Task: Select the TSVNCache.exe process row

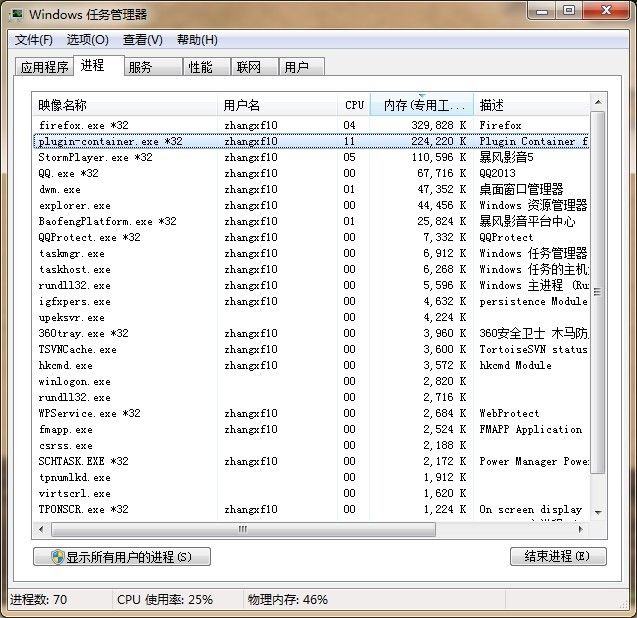Action: pyautogui.click(x=311, y=349)
